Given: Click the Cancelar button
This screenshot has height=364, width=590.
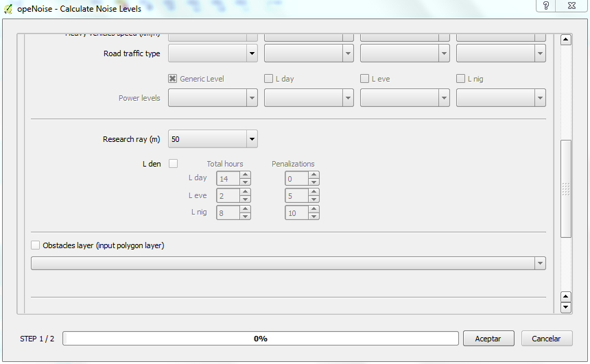Looking at the screenshot, I should tap(546, 339).
